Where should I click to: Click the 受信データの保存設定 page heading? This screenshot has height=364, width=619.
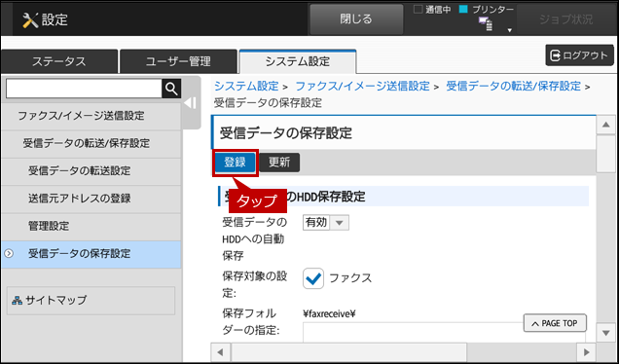coord(286,133)
